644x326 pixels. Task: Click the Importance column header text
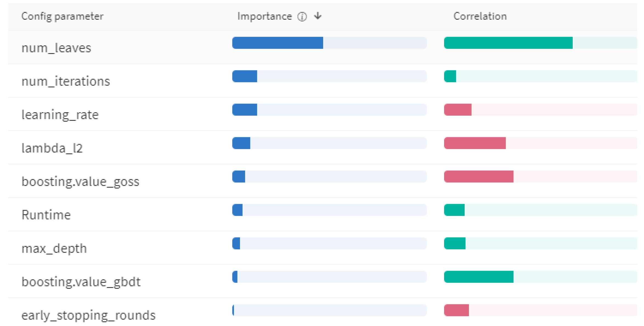click(x=264, y=16)
